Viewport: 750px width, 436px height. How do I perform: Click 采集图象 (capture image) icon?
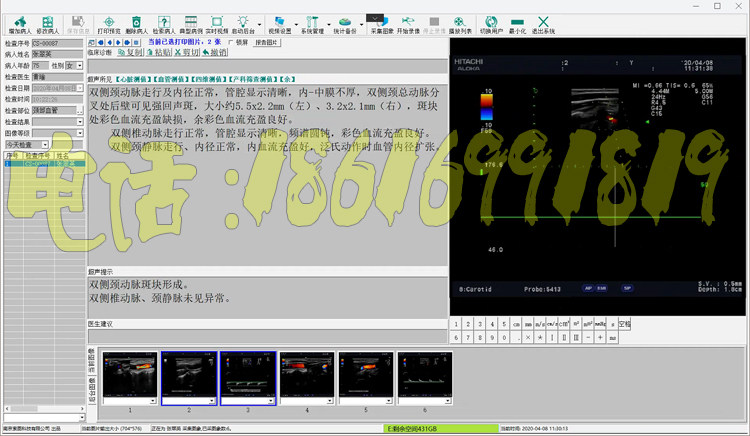point(382,25)
